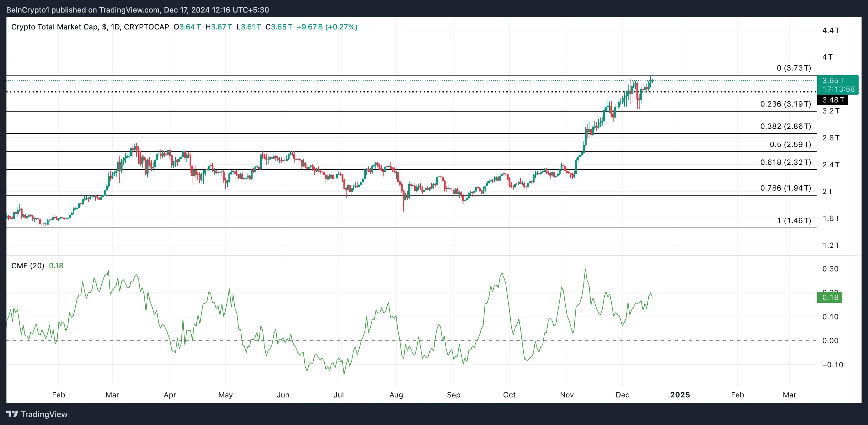Click the CMF (20) indicator title
868x425 pixels.
(x=28, y=265)
